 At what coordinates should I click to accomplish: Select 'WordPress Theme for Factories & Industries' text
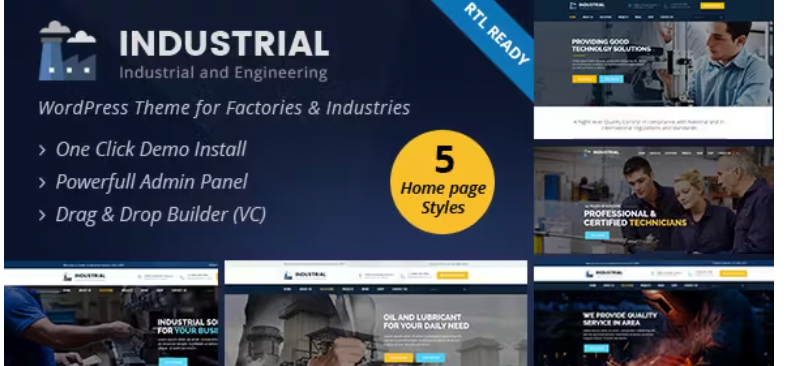pyautogui.click(x=224, y=108)
